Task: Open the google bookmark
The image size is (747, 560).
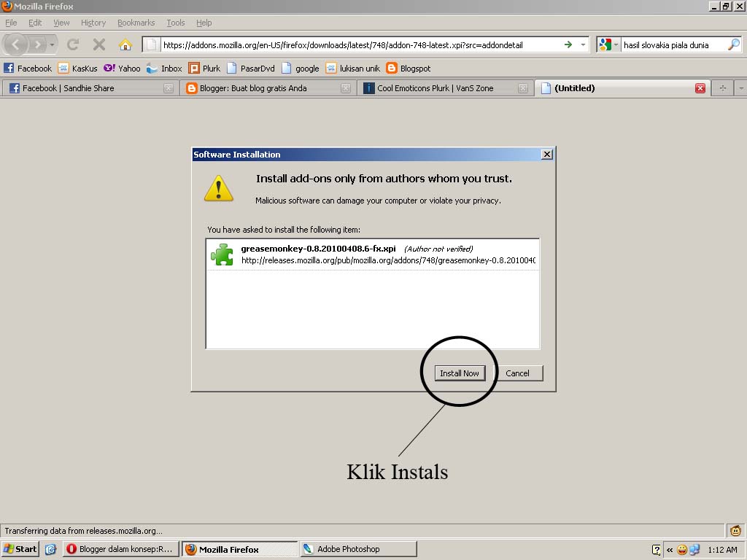Action: click(x=301, y=68)
